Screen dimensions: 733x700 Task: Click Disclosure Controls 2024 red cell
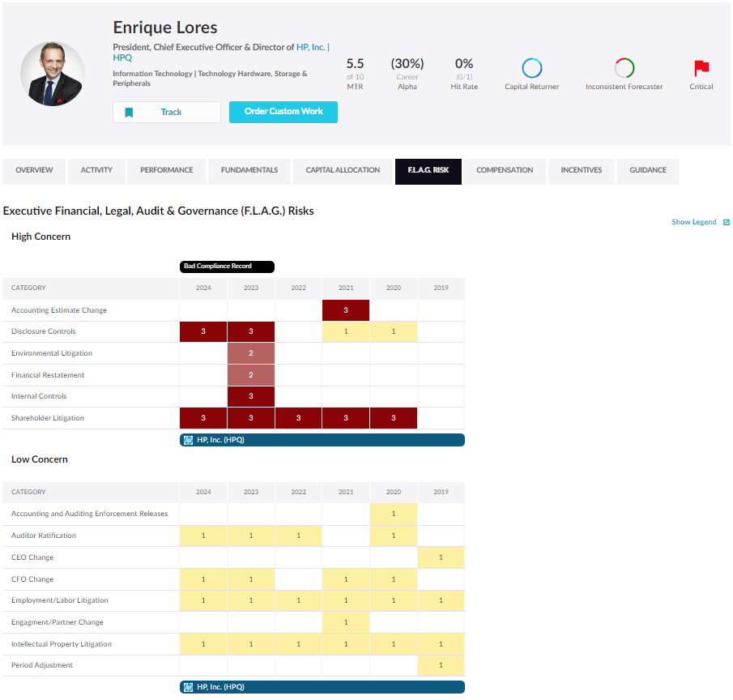click(203, 331)
